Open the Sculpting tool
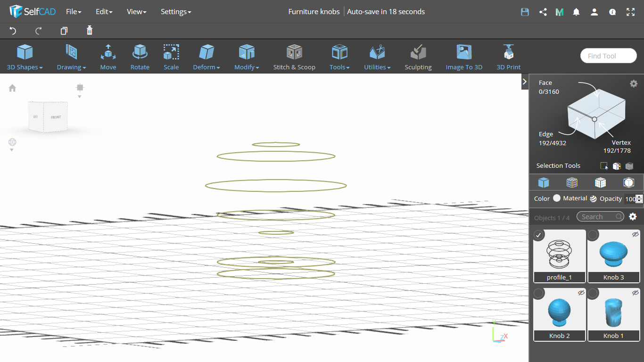Image resolution: width=644 pixels, height=362 pixels. 418,57
